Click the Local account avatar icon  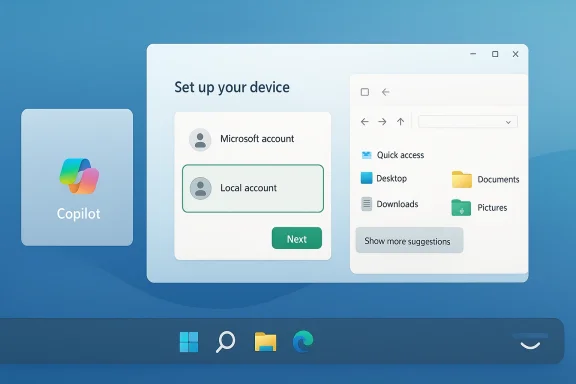tap(201, 189)
